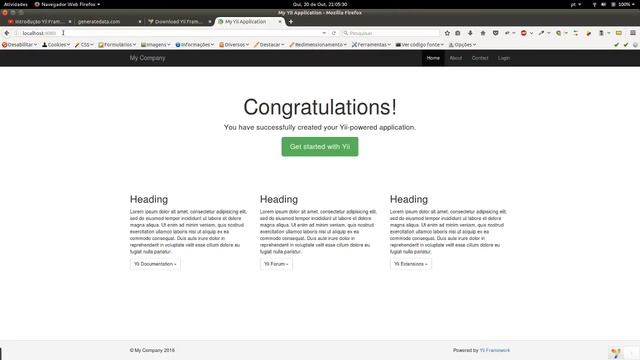Open the bookmarks library icon
The image size is (640, 360).
(458, 33)
